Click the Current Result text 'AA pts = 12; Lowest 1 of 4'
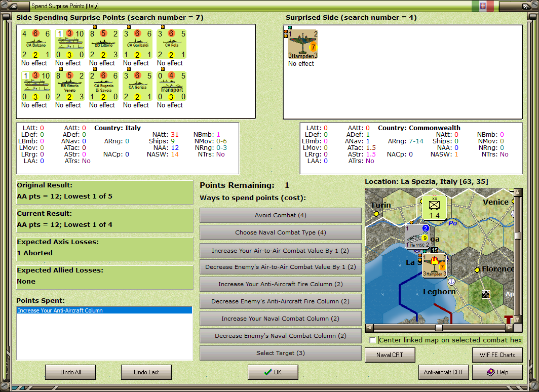This screenshot has width=539, height=392. click(x=65, y=225)
